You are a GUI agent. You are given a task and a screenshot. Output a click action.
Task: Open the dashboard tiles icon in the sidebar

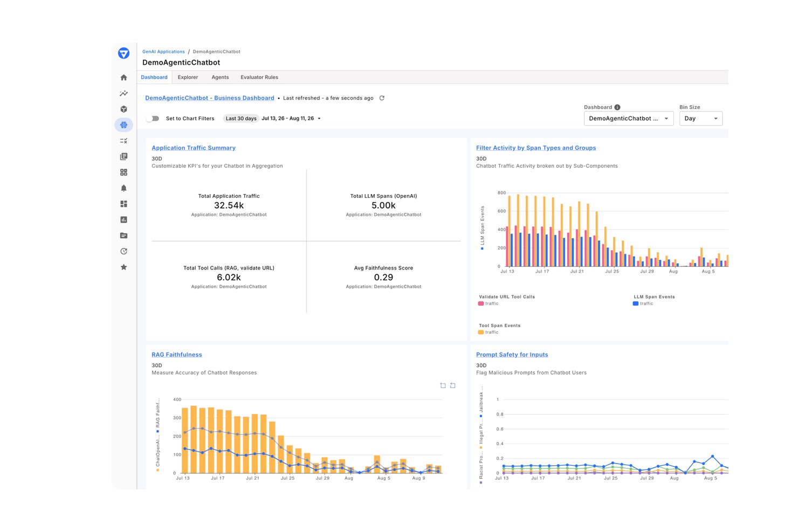tap(123, 204)
